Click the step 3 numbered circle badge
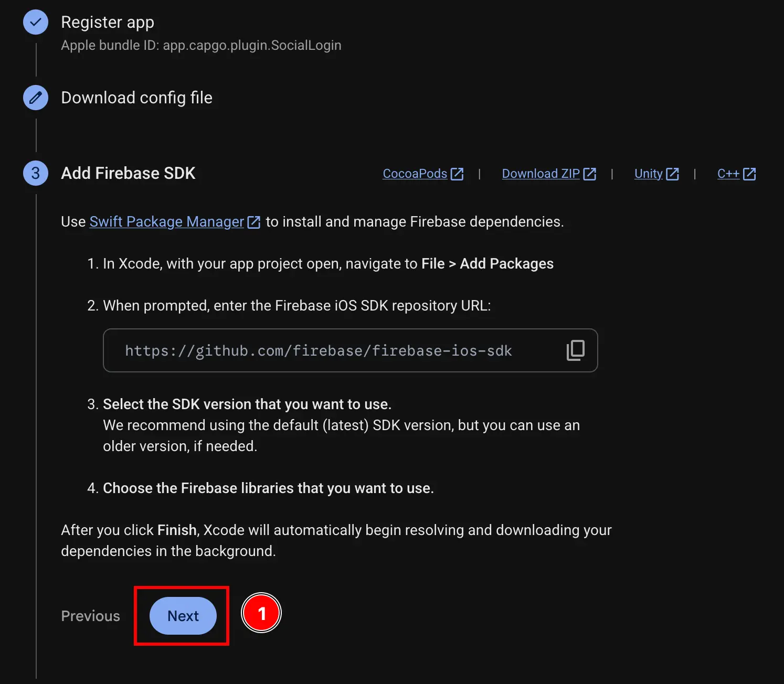The width and height of the screenshot is (784, 684). click(35, 173)
